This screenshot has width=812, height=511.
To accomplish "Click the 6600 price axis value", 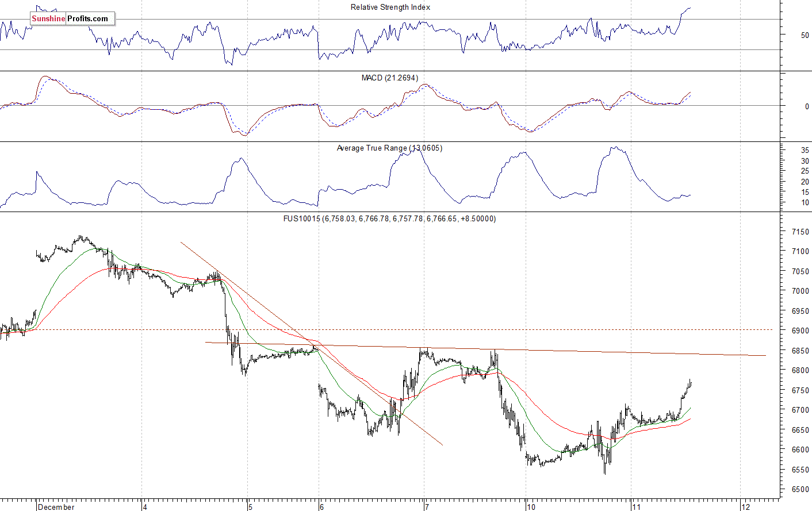I will tap(800, 449).
